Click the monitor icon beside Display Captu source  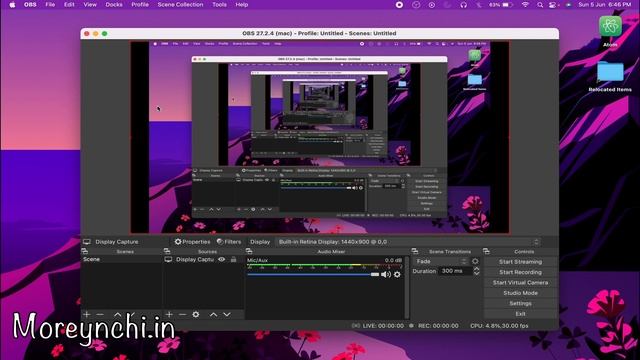coord(168,260)
